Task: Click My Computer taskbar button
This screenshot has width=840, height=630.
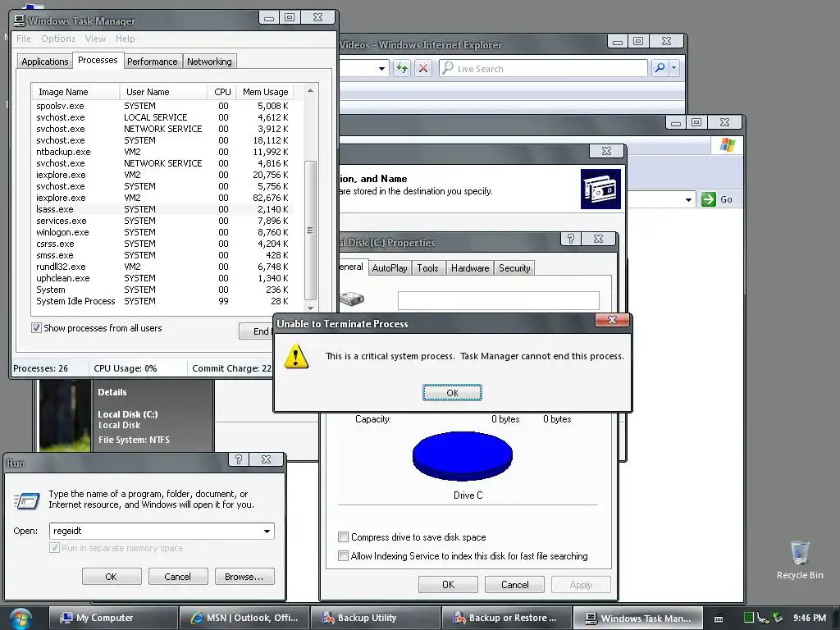Action: pyautogui.click(x=113, y=618)
